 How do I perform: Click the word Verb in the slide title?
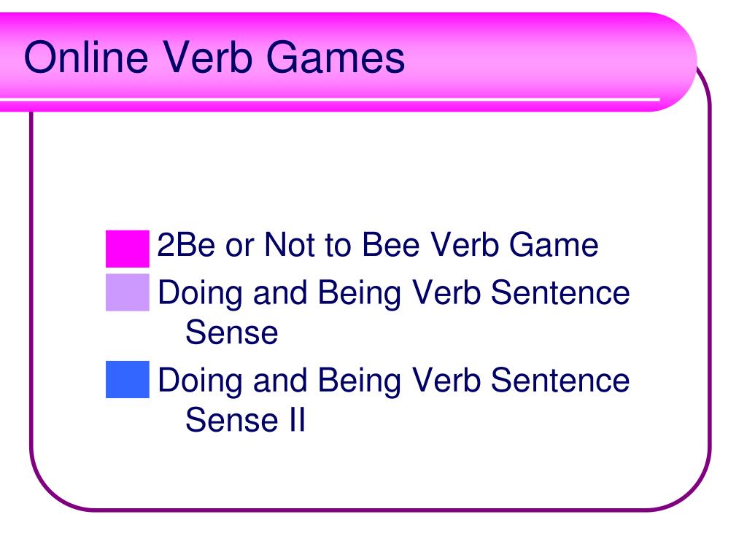(207, 57)
